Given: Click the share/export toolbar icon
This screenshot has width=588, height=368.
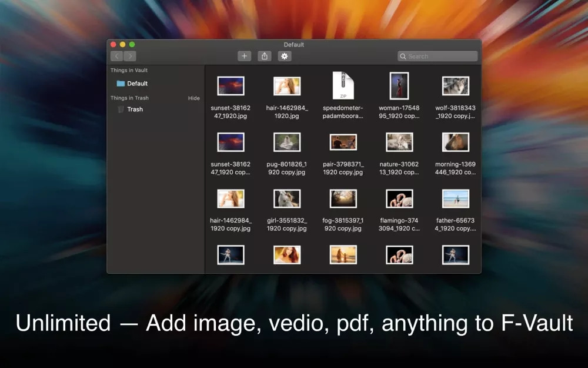Looking at the screenshot, I should pos(265,56).
